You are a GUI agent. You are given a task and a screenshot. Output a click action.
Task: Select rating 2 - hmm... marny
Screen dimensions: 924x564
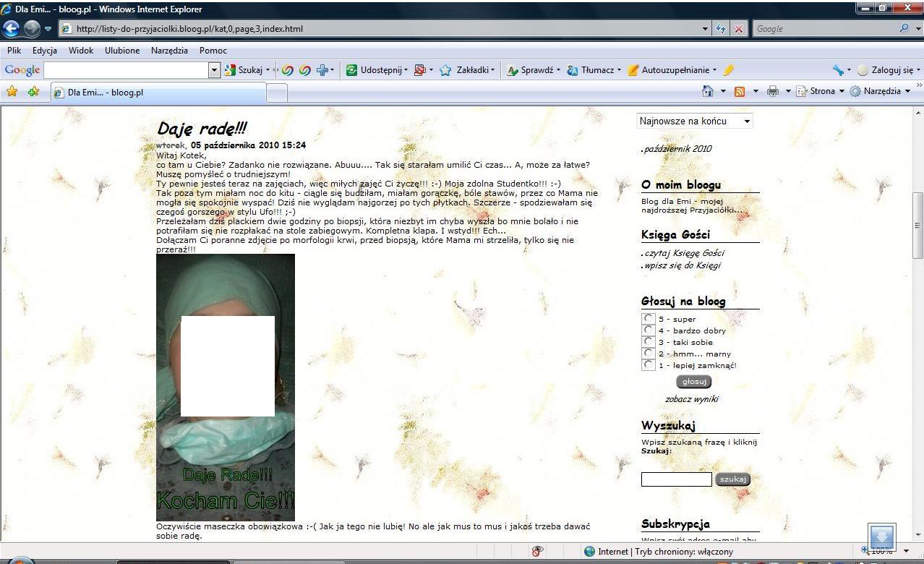click(x=649, y=354)
